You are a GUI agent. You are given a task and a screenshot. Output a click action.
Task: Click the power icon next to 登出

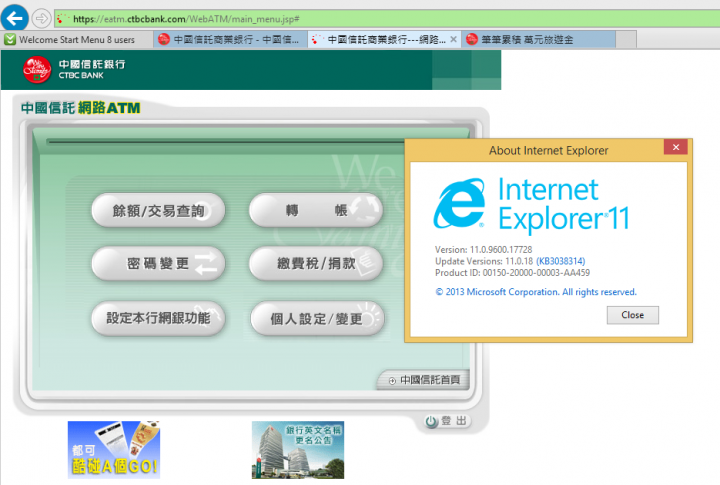click(431, 421)
